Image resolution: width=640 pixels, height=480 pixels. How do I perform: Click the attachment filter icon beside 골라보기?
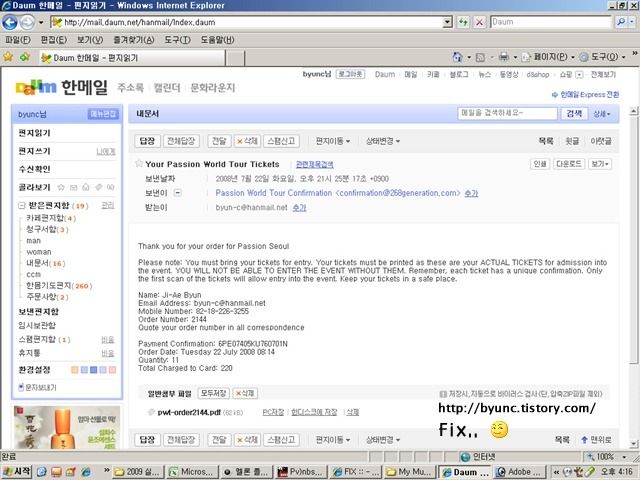(x=98, y=187)
